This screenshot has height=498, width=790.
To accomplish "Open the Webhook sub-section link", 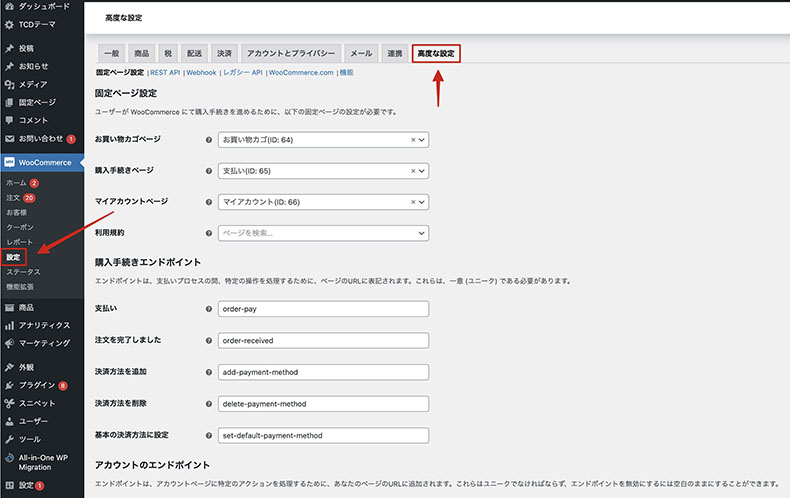I will tap(201, 73).
